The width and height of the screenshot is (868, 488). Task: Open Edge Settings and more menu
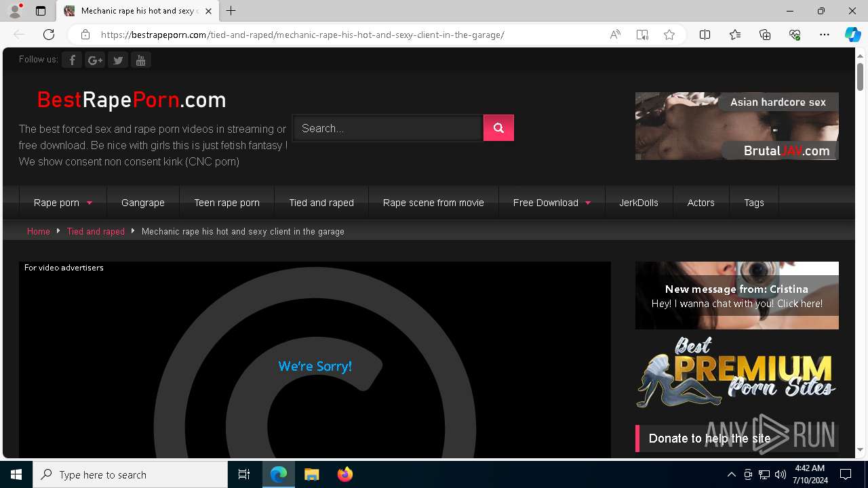pyautogui.click(x=825, y=35)
